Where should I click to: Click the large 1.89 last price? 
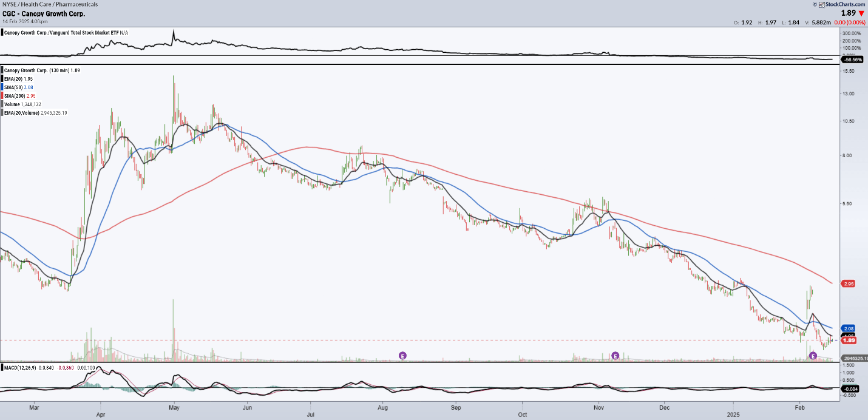848,13
